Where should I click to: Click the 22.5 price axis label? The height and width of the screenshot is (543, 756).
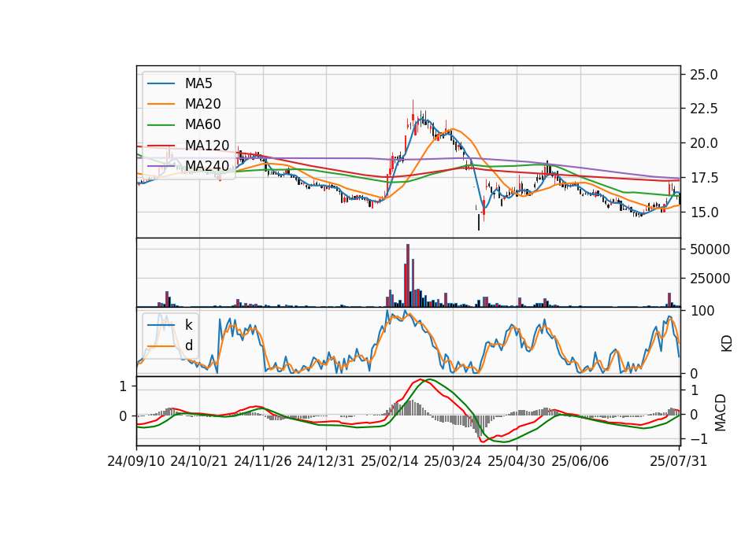coord(704,109)
